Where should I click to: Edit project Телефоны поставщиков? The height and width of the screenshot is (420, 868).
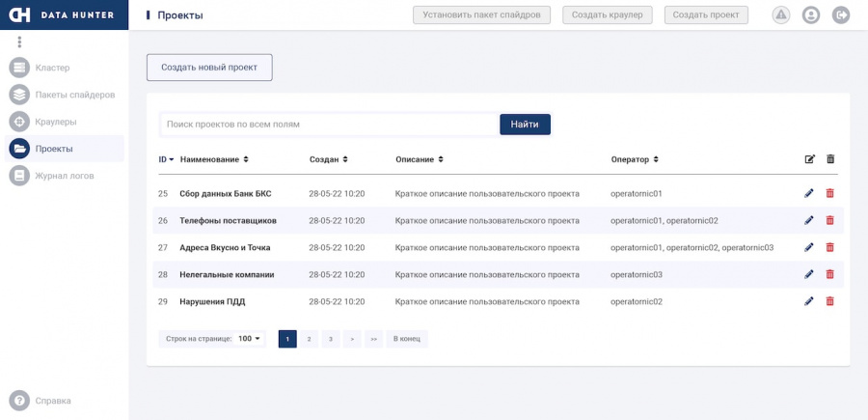pyautogui.click(x=809, y=220)
